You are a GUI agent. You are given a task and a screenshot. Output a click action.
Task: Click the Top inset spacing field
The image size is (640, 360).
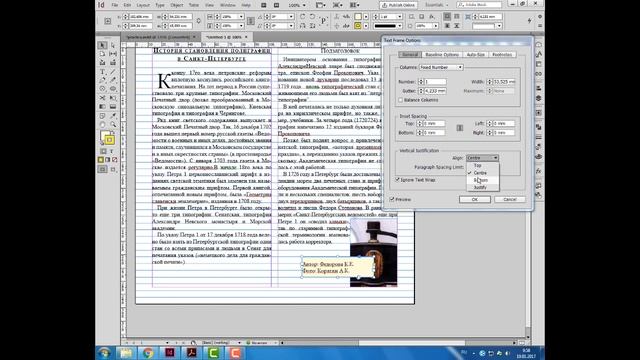(434, 123)
